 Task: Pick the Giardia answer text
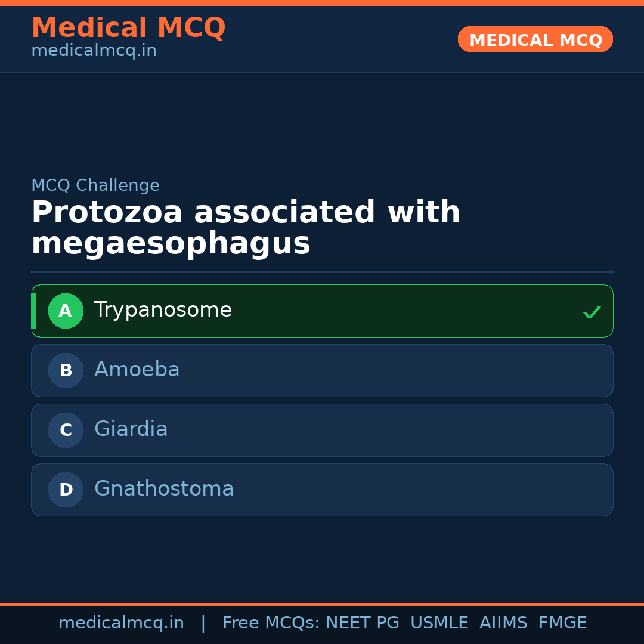(131, 429)
